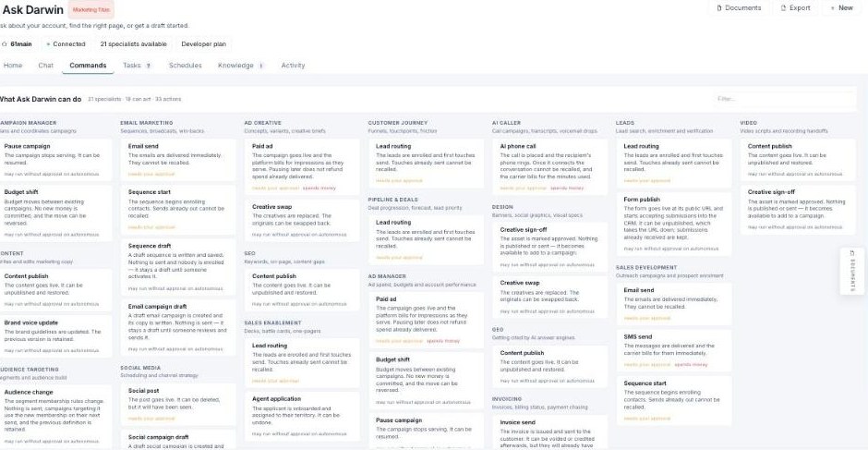The image size is (868, 450).
Task: Open the Audience change card
Action: pyautogui.click(x=54, y=417)
